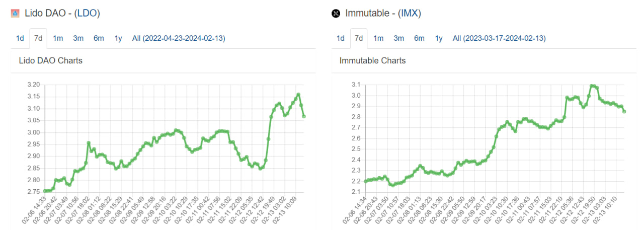This screenshot has width=644, height=230.
Task: Switch Immutable chart to 1m
Action: click(378, 38)
